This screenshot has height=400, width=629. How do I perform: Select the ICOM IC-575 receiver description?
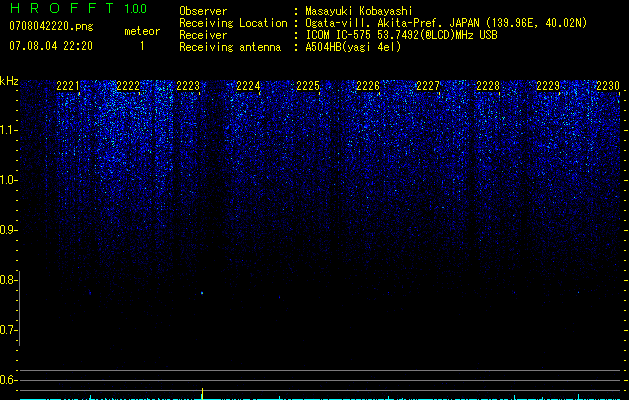point(401,35)
